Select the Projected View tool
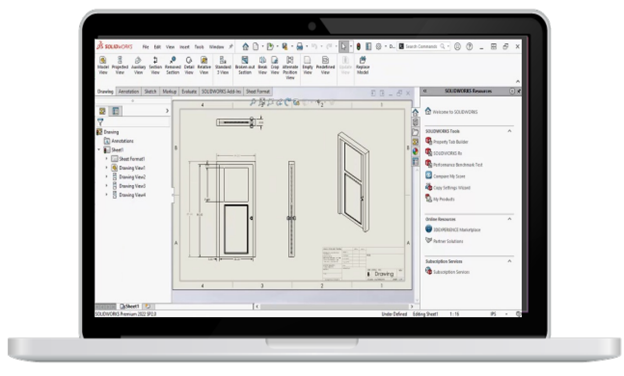Image resolution: width=624 pixels, height=376 pixels. pos(120,65)
